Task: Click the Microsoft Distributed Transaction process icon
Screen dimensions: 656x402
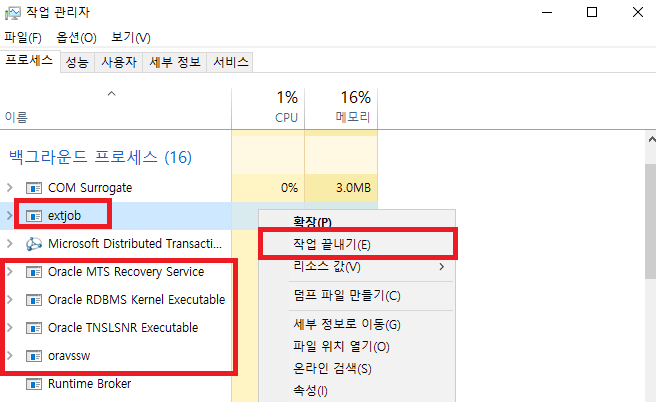Action: tap(34, 244)
